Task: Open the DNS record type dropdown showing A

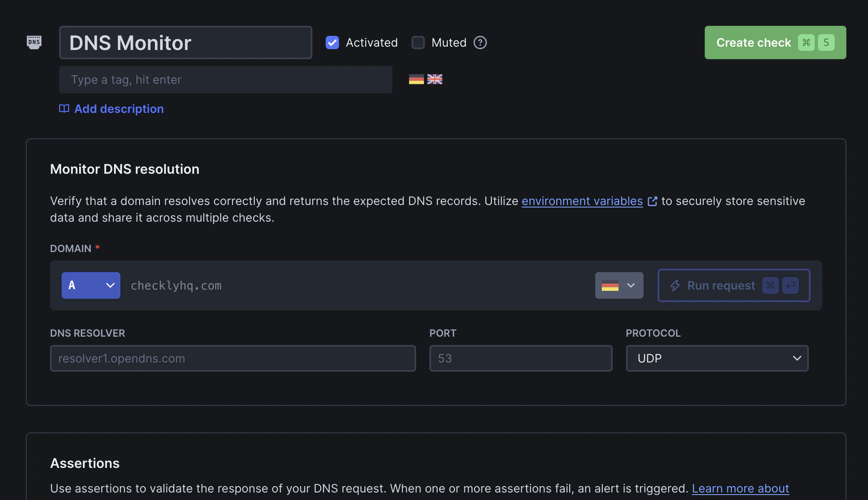Action: [91, 285]
